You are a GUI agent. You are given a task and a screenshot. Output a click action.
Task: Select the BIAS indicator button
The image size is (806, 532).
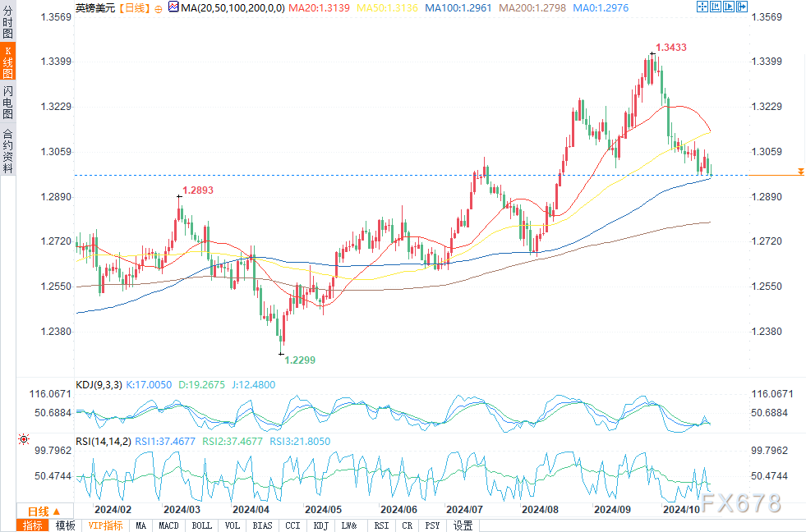pos(262,525)
